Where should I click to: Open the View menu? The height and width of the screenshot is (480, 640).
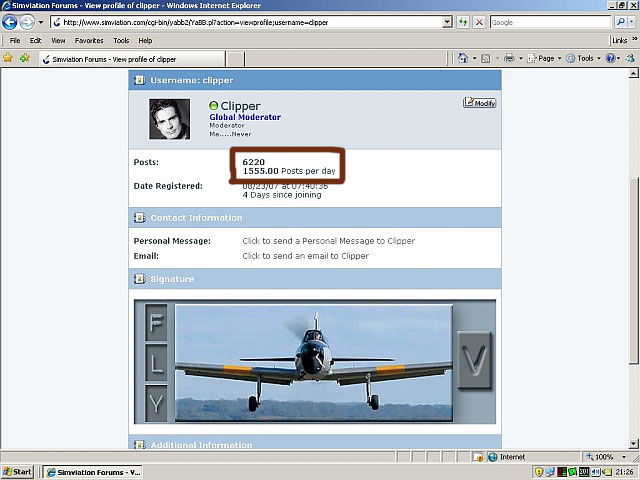pos(58,41)
